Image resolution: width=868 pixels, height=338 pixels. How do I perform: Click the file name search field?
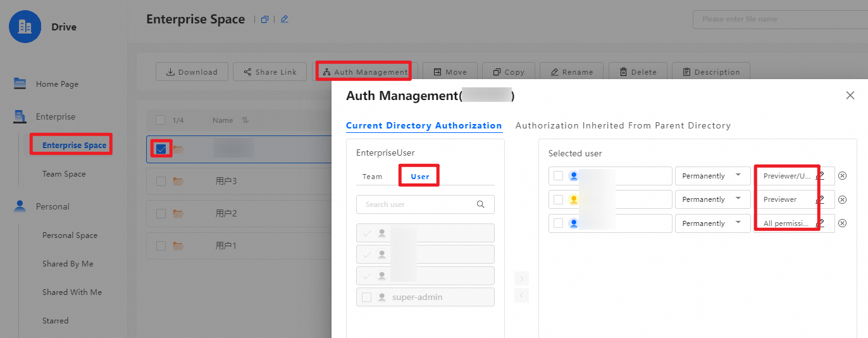point(780,19)
